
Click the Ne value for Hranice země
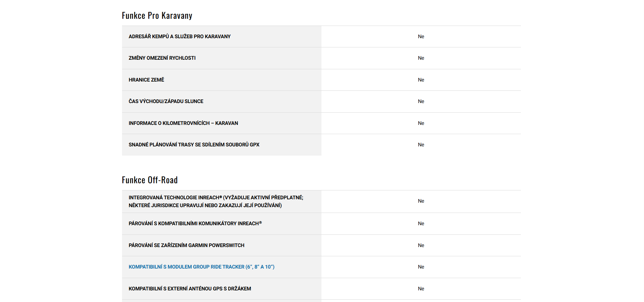point(421,80)
